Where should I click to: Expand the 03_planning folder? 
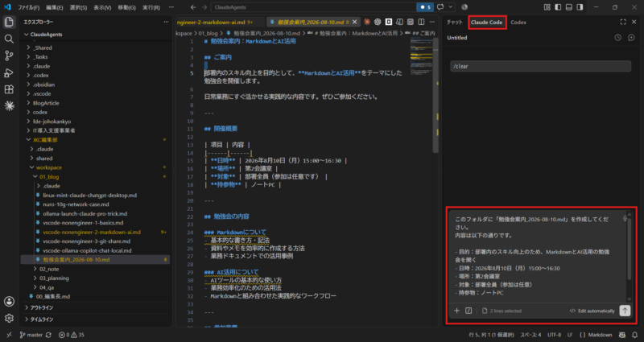click(x=35, y=278)
